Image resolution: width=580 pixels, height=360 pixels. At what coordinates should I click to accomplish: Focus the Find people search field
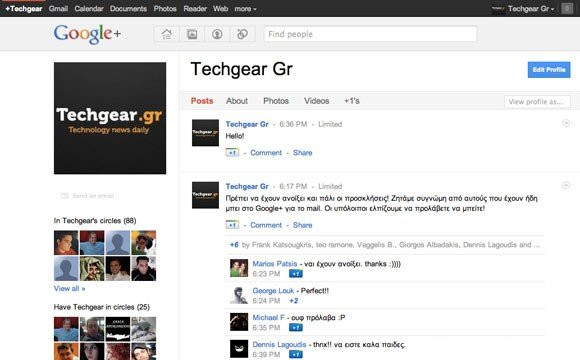point(371,34)
